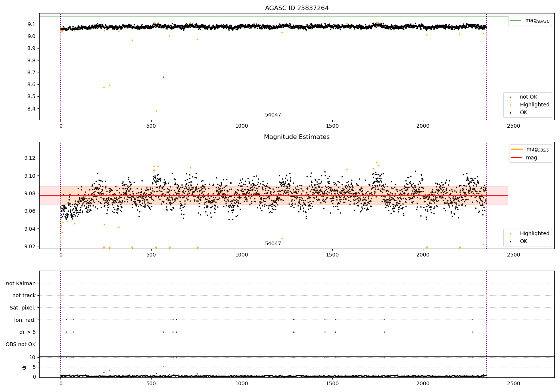Click the 'dr' y-axis label
Viewport: 560px width, 392px height.
tap(24, 367)
